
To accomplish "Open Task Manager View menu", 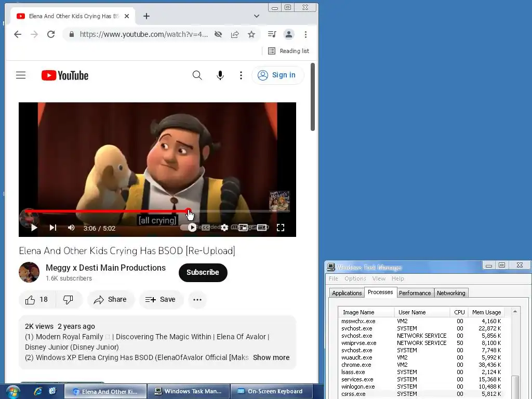I will 379,278.
